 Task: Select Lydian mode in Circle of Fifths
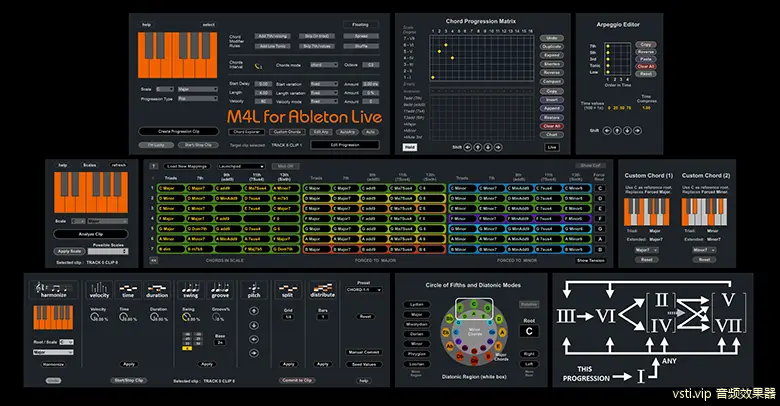(x=416, y=304)
